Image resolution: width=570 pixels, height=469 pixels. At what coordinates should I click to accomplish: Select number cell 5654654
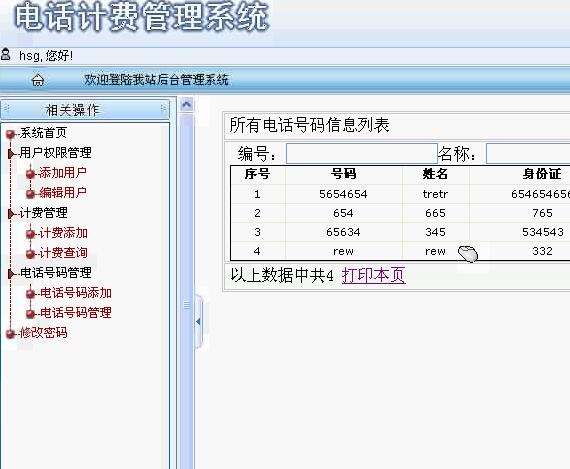[343, 194]
